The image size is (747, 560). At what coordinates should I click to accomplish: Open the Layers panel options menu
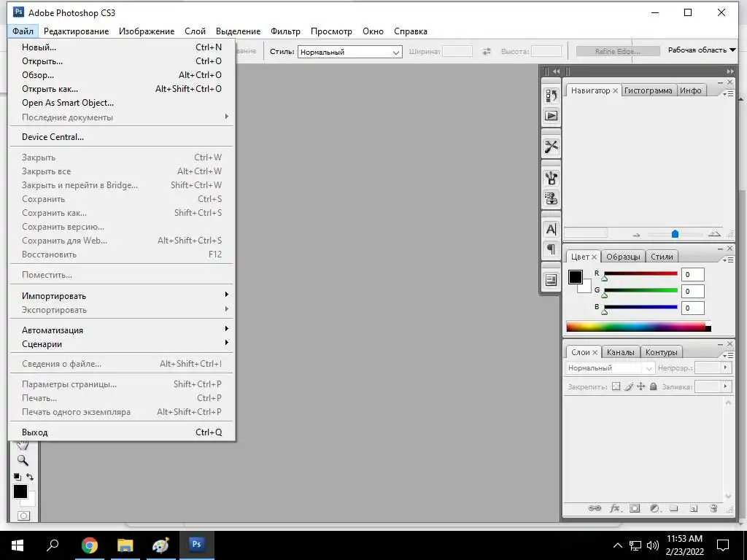(728, 356)
